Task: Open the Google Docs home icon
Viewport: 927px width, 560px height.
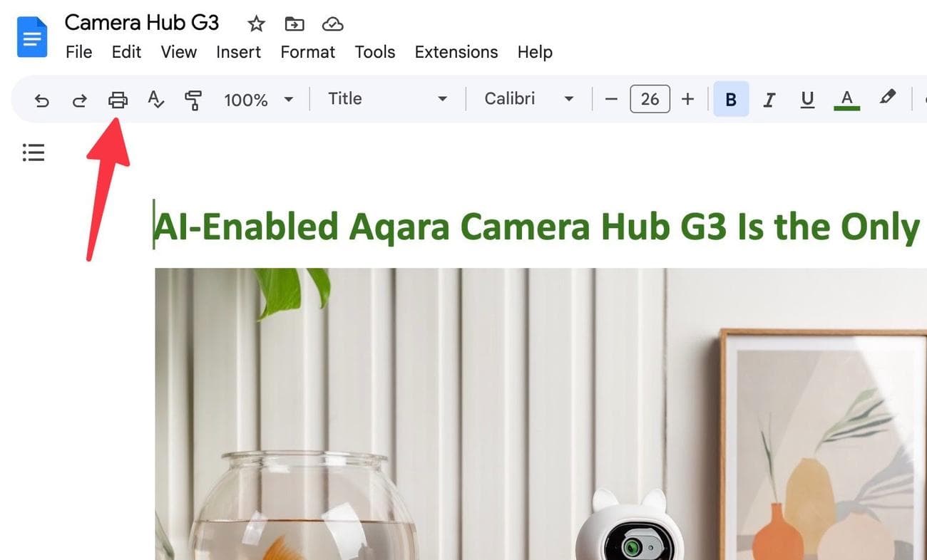Action: (32, 37)
